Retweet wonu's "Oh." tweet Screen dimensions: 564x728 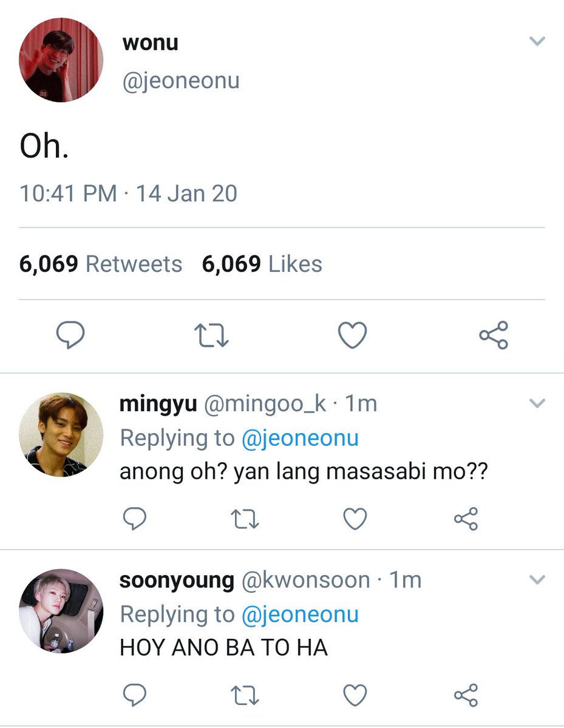pos(211,335)
